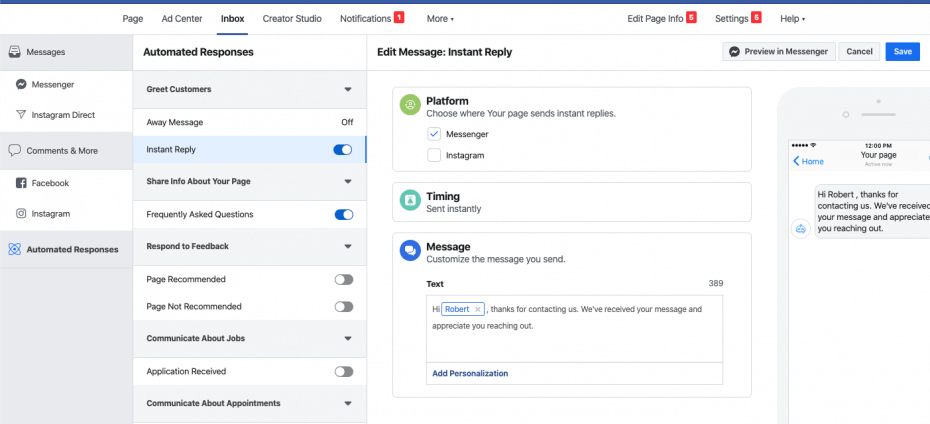The height and width of the screenshot is (424, 930).
Task: Click the Add Personalization link
Action: click(x=470, y=374)
